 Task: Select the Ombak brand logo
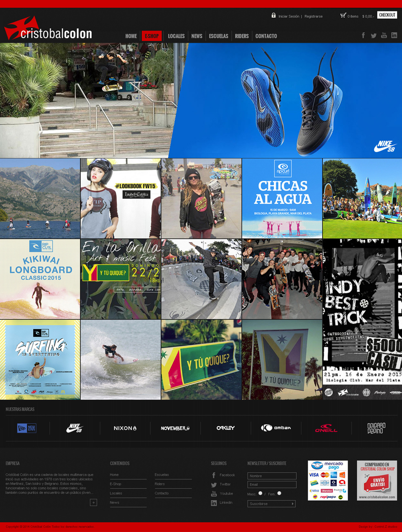(x=276, y=428)
